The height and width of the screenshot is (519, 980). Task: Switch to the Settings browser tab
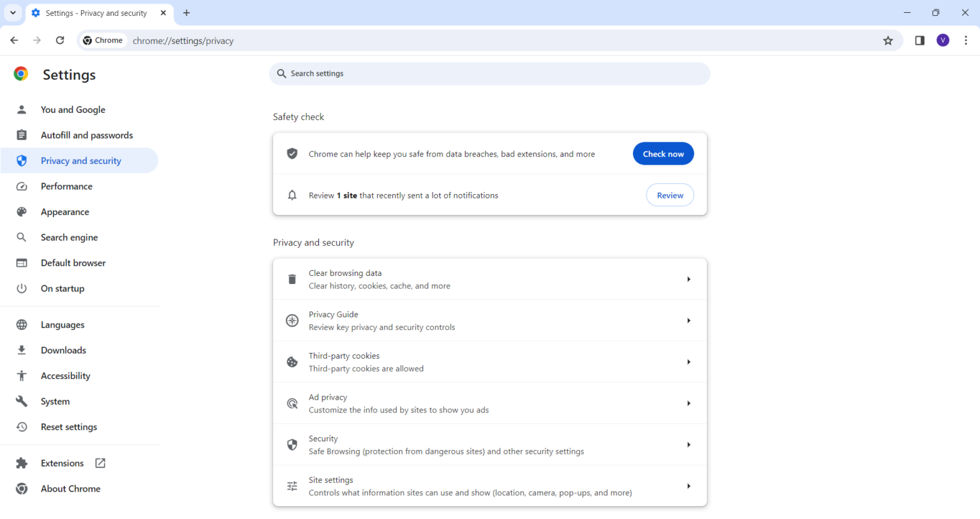(x=96, y=13)
